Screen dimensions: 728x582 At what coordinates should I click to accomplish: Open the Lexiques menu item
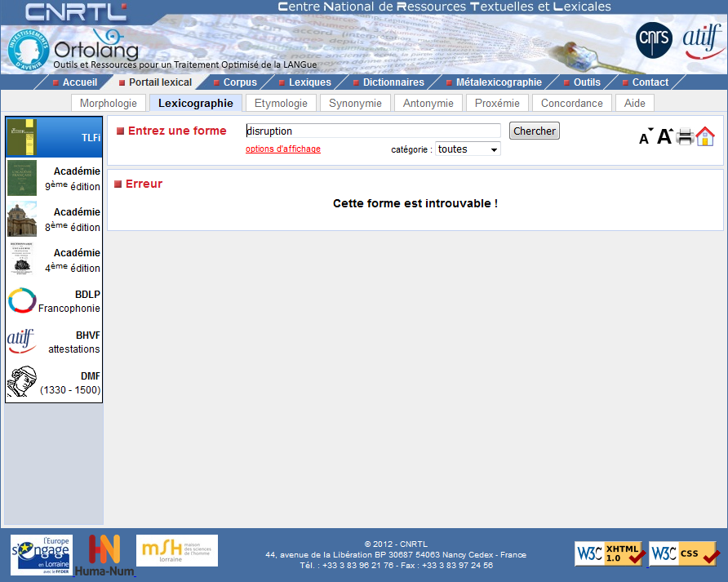(310, 82)
